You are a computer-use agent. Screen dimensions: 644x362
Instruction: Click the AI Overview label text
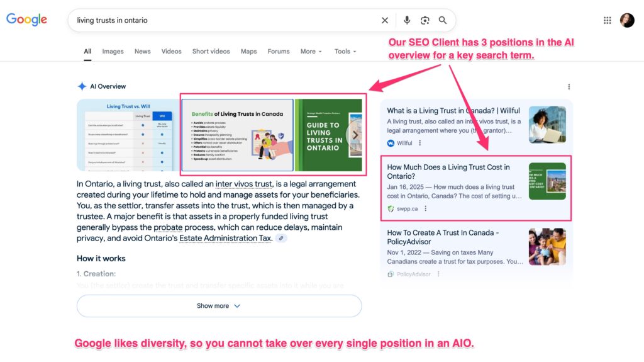tap(108, 86)
